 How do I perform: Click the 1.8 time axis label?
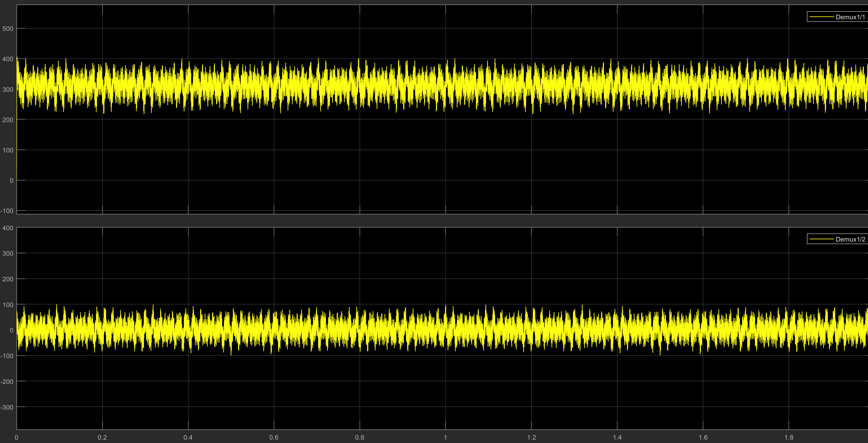tap(789, 437)
